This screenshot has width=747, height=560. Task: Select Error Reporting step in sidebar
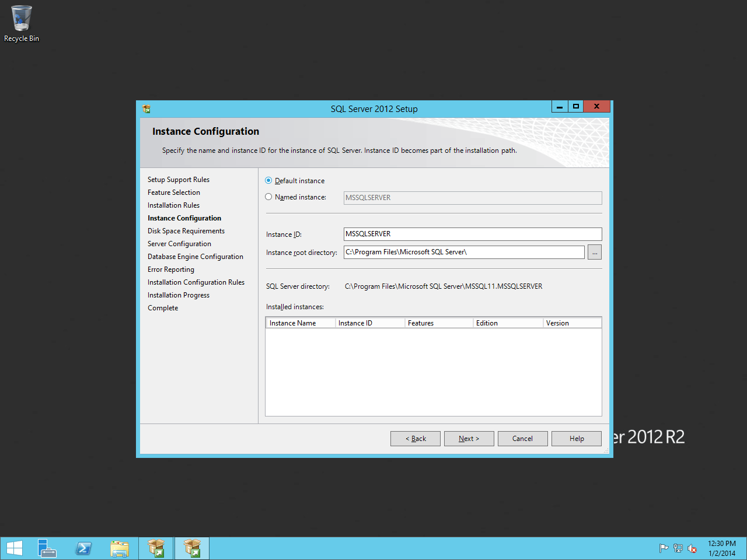171,269
